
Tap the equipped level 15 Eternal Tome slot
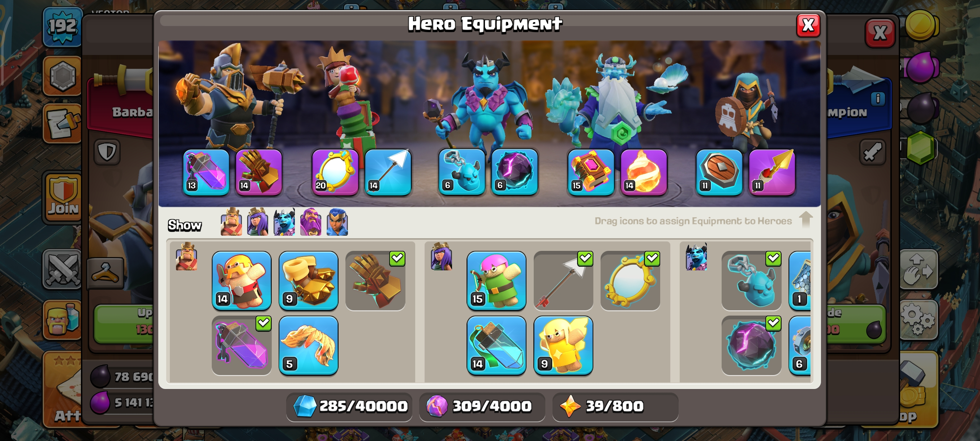(591, 172)
